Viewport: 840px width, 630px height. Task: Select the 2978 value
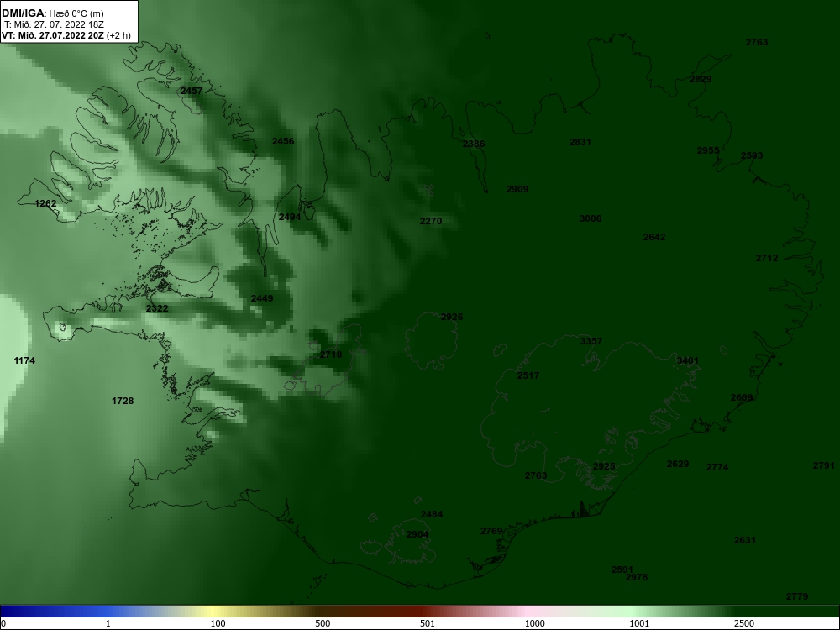coord(637,578)
